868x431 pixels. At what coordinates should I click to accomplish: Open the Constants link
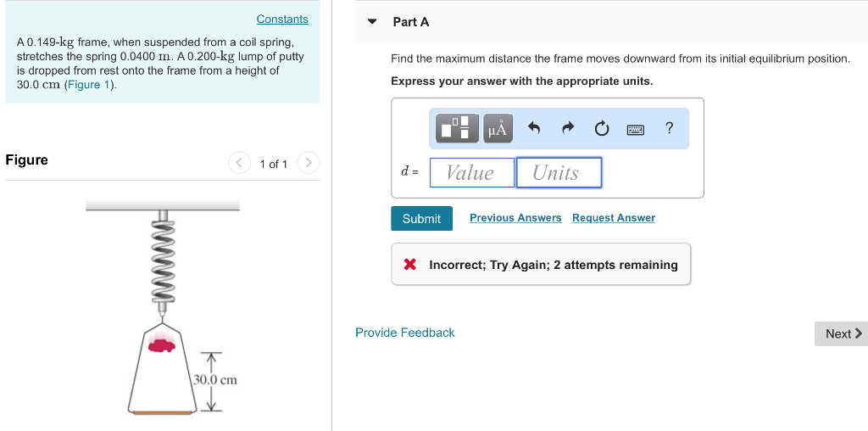coord(282,19)
